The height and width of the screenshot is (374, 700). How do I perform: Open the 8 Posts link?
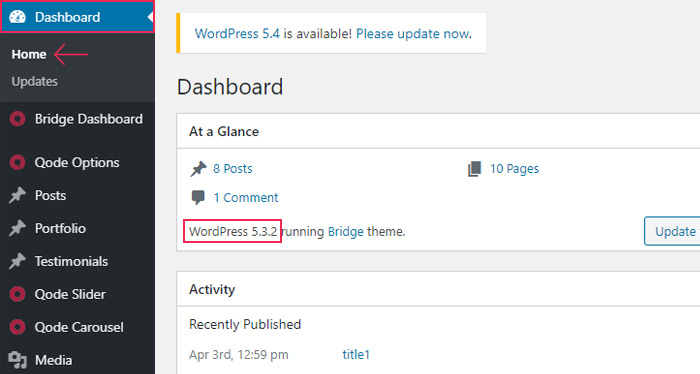pyautogui.click(x=233, y=169)
